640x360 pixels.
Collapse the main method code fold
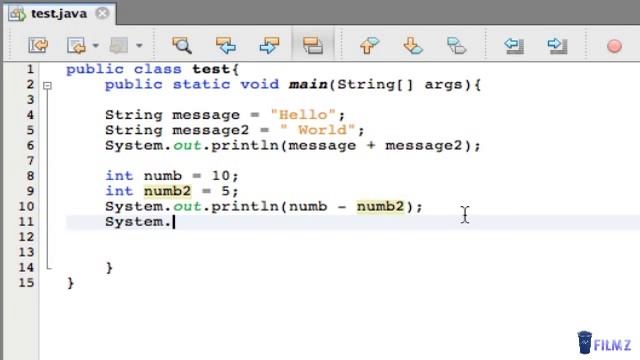[47, 85]
